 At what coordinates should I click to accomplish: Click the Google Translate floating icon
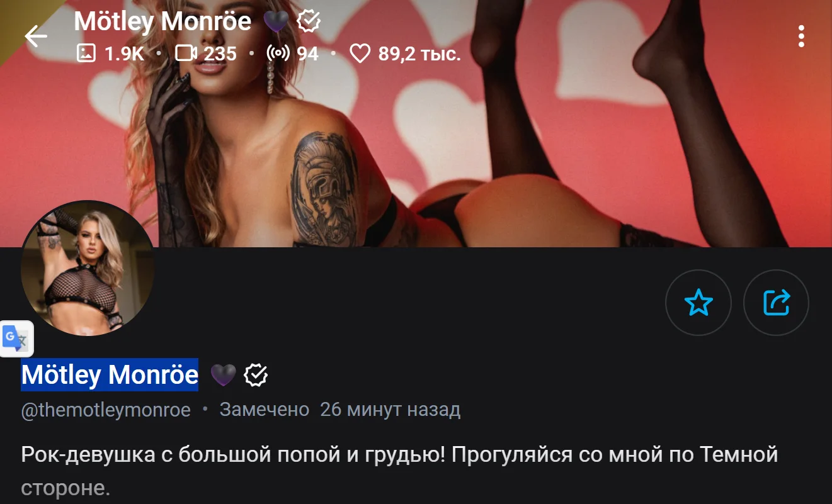pos(16,340)
